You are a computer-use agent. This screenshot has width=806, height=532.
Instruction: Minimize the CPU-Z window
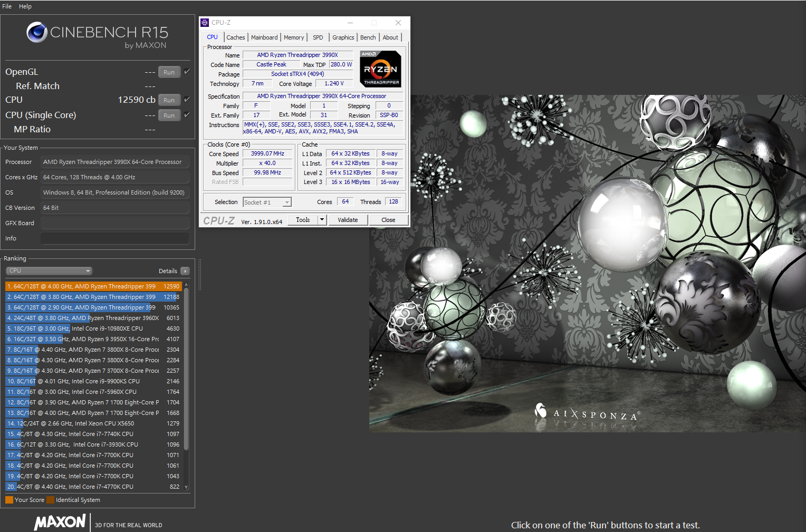pyautogui.click(x=350, y=23)
